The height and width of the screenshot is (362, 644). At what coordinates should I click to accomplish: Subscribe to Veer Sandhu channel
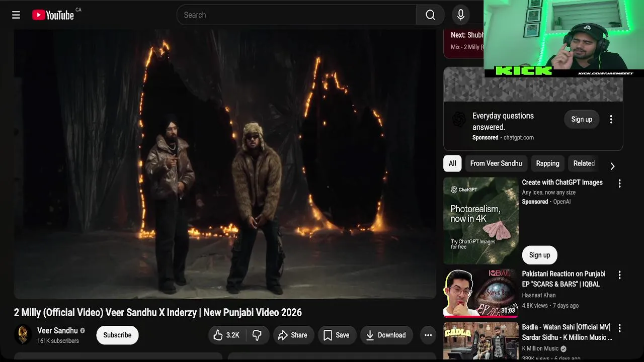pyautogui.click(x=117, y=335)
